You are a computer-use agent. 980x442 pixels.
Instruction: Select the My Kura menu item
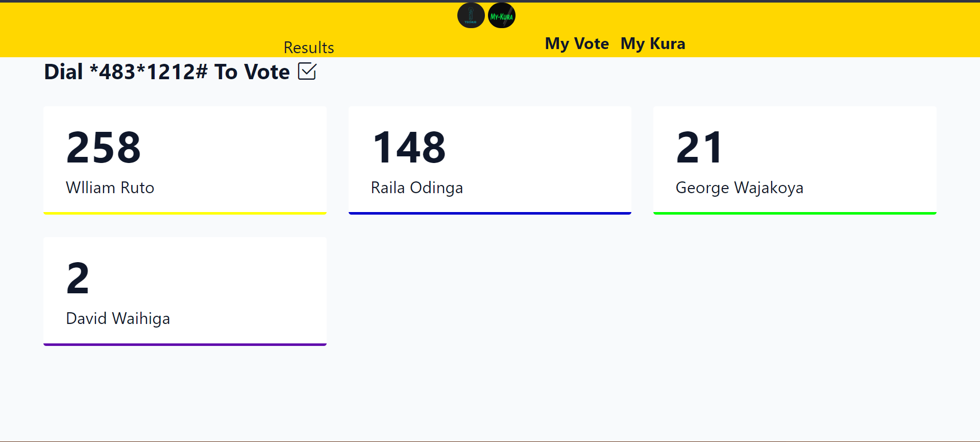(653, 43)
